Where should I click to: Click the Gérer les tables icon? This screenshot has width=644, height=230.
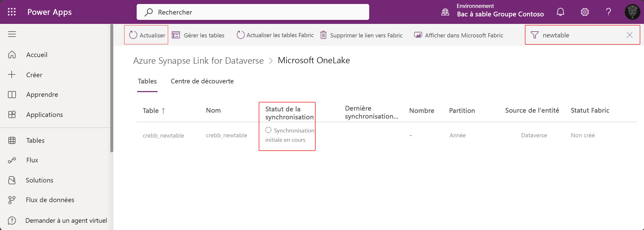click(x=176, y=35)
